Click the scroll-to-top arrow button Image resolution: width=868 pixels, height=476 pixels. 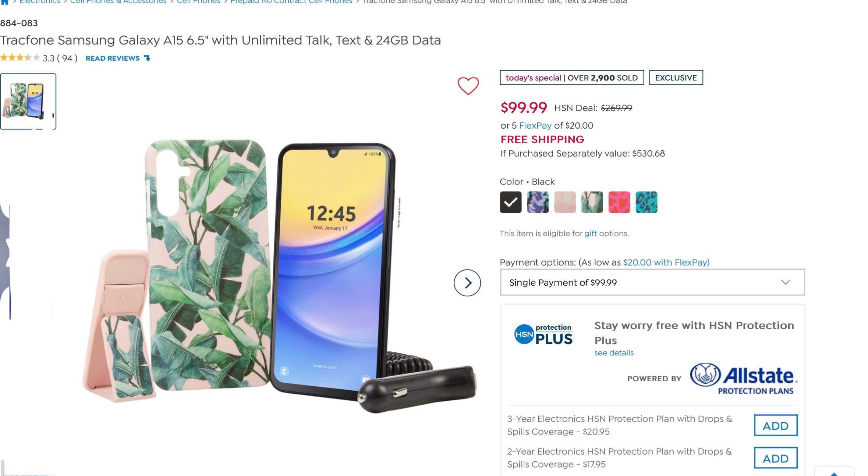click(834, 473)
